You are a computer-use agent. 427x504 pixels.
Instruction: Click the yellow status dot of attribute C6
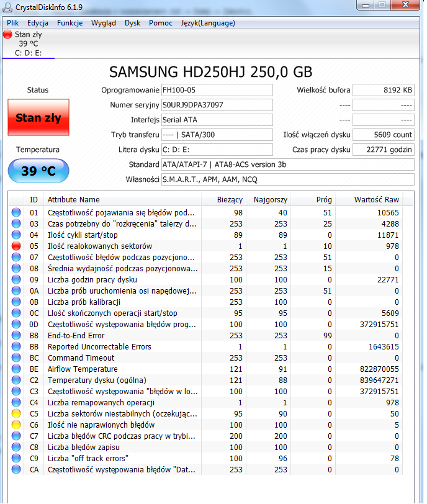pos(16,425)
